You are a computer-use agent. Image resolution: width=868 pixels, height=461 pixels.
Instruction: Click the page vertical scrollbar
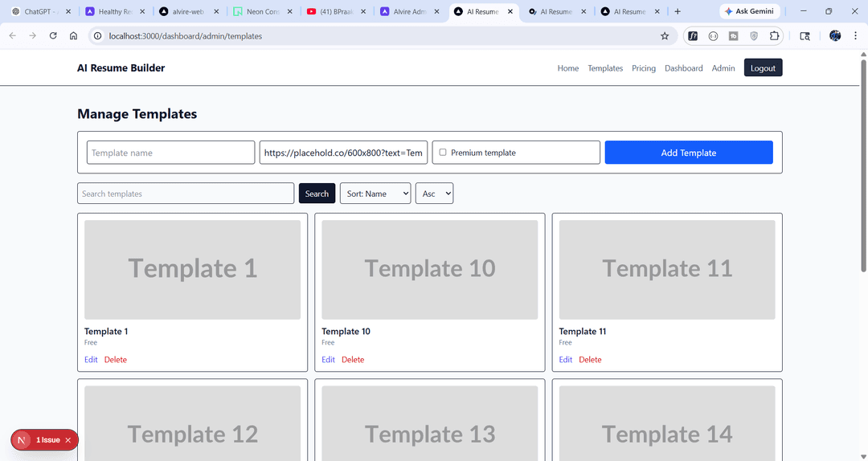coord(863,165)
